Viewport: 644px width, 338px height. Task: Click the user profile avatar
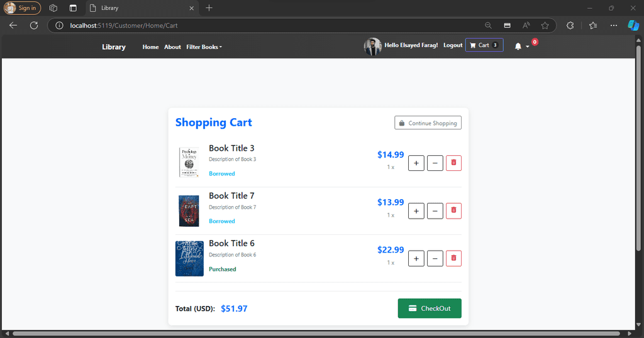tap(372, 46)
